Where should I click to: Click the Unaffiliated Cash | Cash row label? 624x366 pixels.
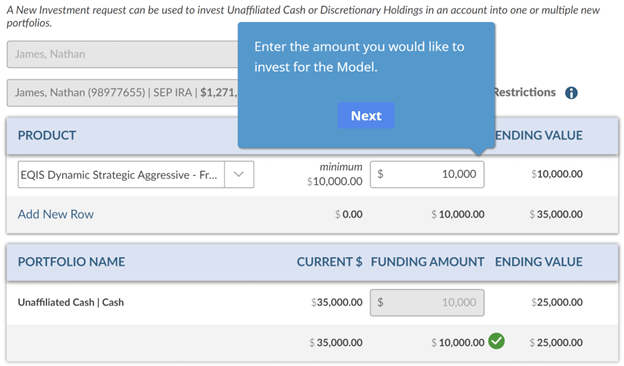click(71, 302)
